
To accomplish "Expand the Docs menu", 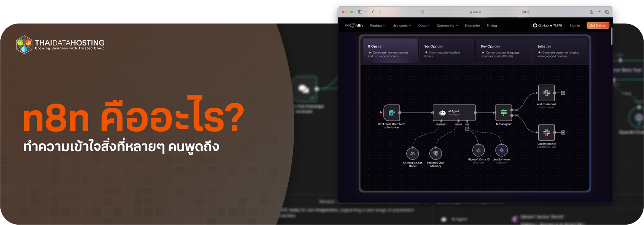I will point(424,26).
